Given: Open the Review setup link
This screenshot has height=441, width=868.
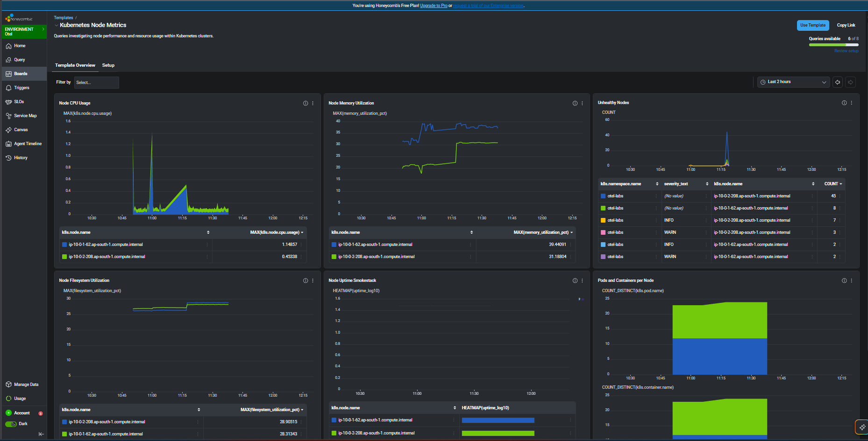Looking at the screenshot, I should [x=847, y=51].
